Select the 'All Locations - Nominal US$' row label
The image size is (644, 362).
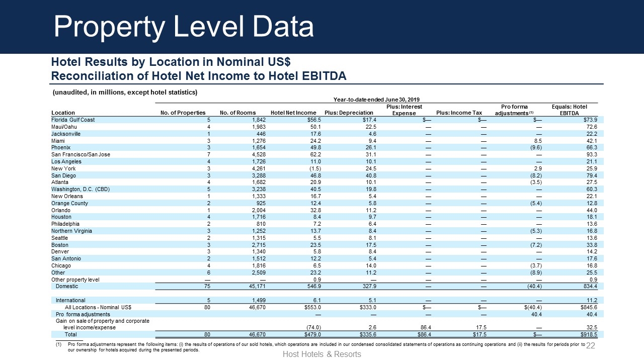point(99,307)
